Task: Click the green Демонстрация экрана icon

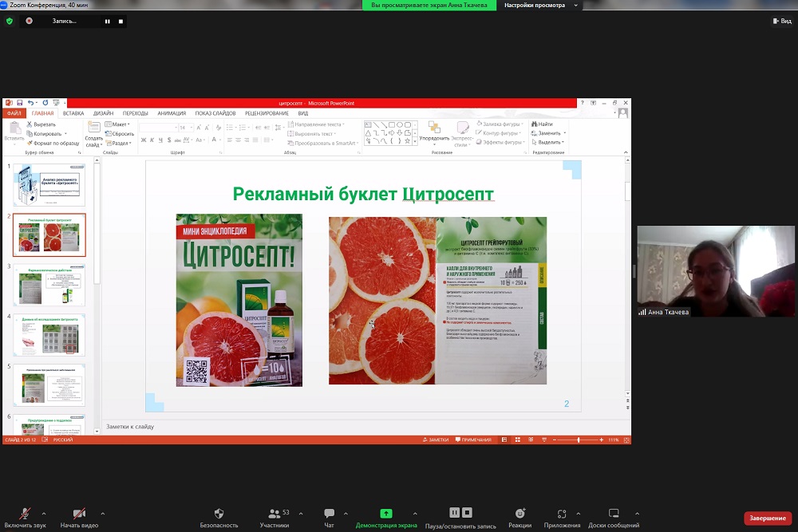Action: (x=386, y=514)
